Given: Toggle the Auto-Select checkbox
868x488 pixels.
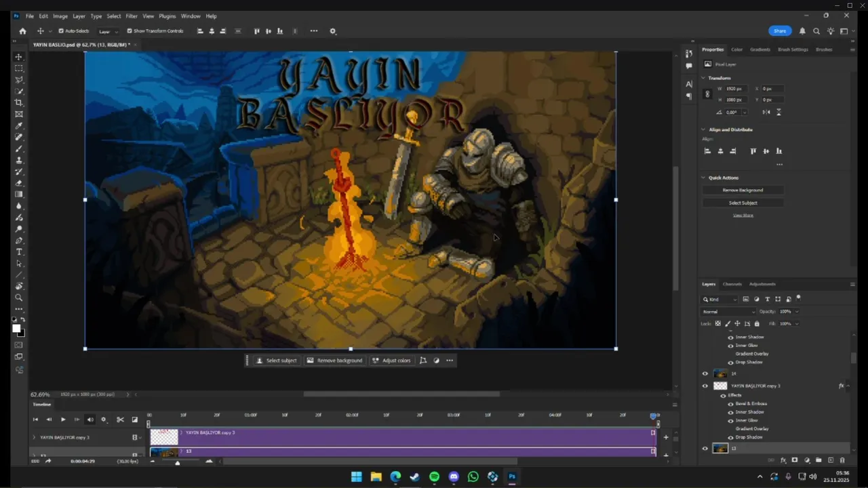Looking at the screenshot, I should 61,31.
